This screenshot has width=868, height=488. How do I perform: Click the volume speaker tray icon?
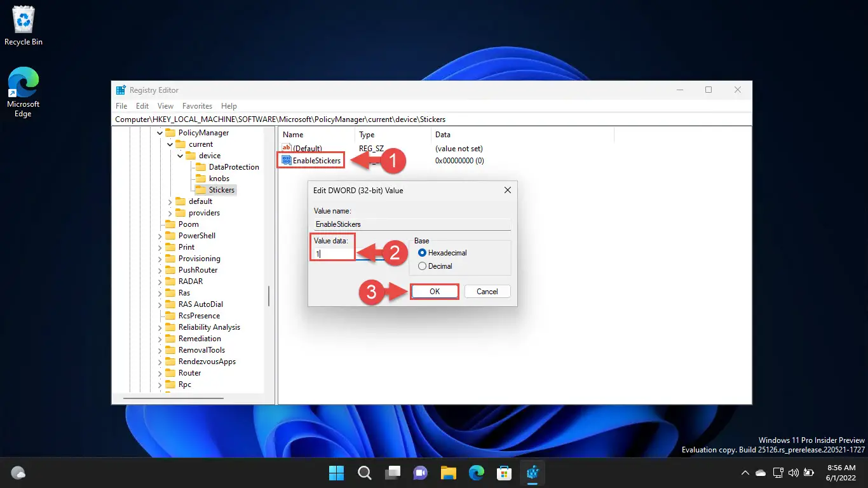tap(793, 473)
